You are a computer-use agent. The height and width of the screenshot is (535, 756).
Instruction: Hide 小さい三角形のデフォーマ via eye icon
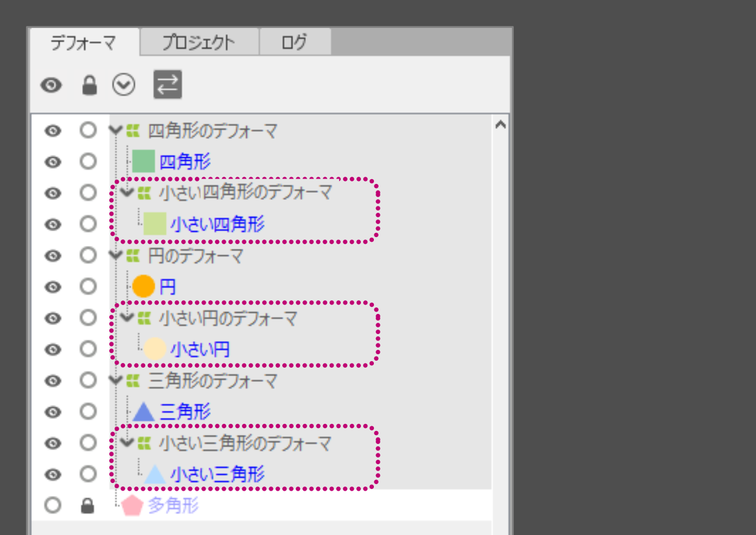53,443
